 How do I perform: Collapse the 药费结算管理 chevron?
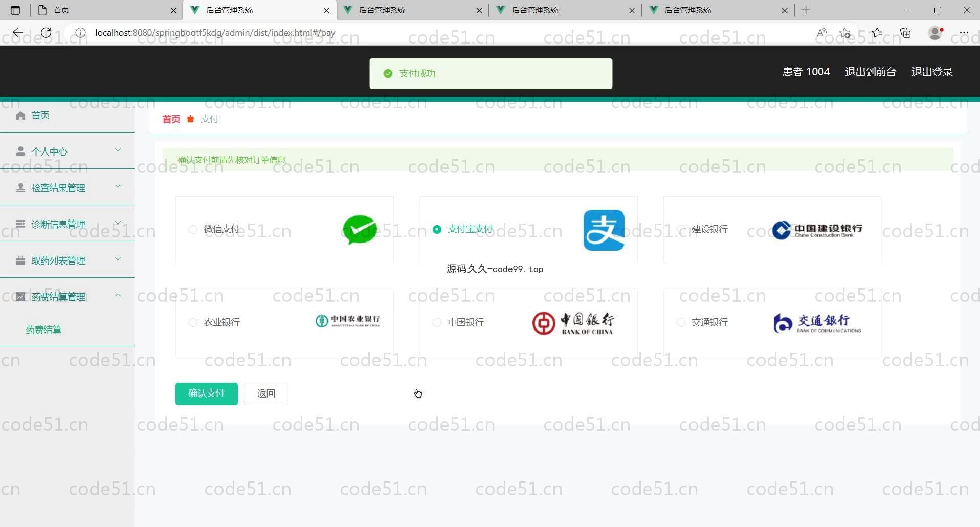pos(118,295)
